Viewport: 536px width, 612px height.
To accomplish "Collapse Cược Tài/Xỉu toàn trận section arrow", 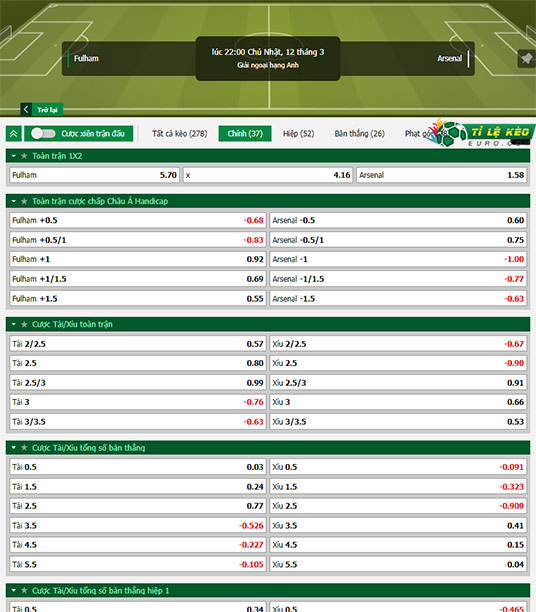I will tap(14, 324).
